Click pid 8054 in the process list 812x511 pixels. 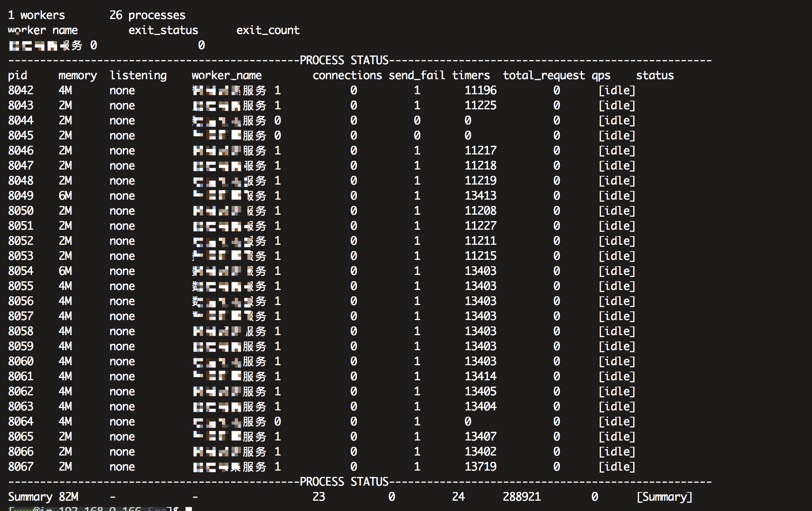pos(21,271)
